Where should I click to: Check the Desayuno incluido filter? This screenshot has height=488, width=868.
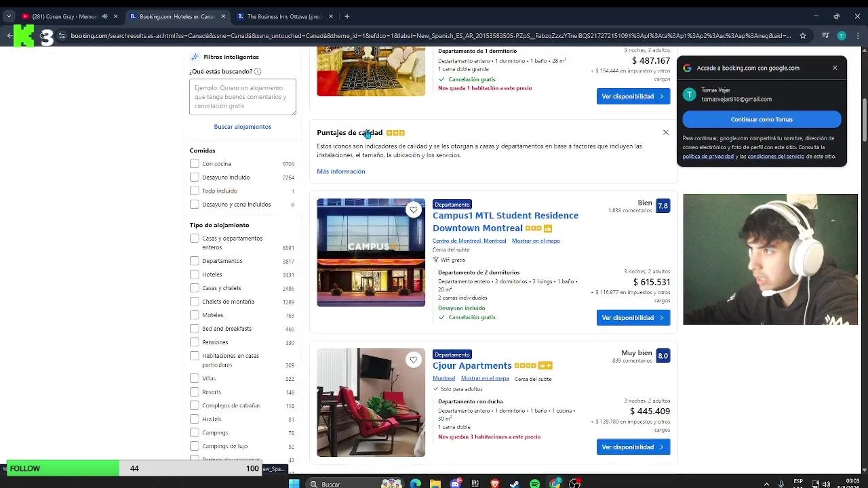tap(195, 177)
